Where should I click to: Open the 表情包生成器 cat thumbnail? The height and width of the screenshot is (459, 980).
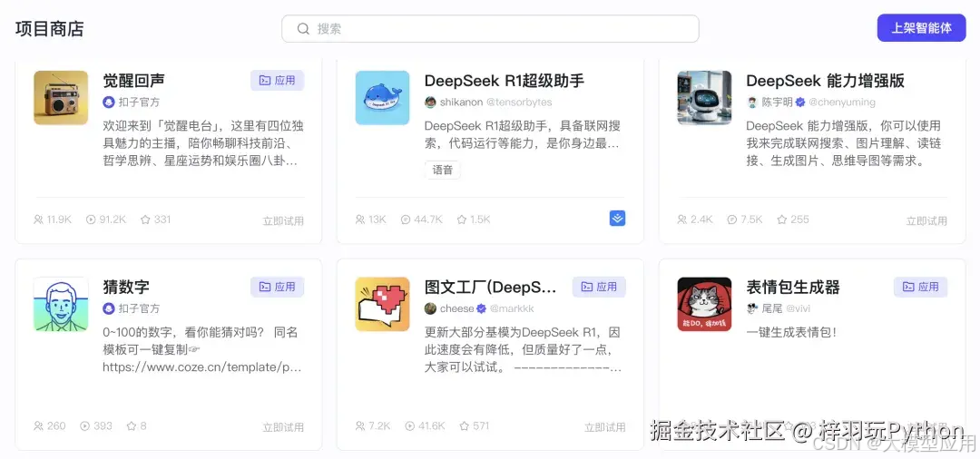click(x=704, y=304)
